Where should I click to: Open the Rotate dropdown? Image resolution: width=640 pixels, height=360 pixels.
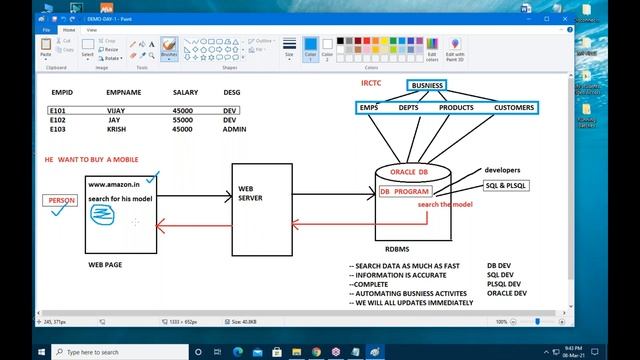(x=110, y=58)
